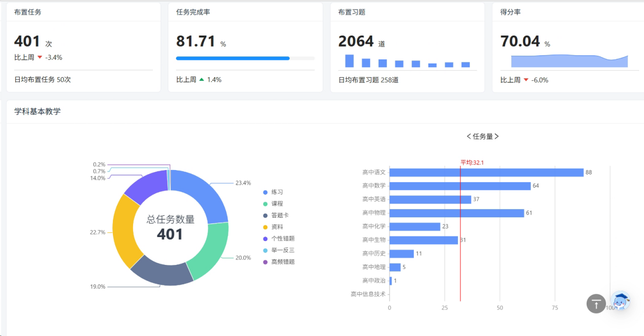Screen dimensions: 644x336
Task: Click the 2064 exercises count value
Action: point(356,41)
